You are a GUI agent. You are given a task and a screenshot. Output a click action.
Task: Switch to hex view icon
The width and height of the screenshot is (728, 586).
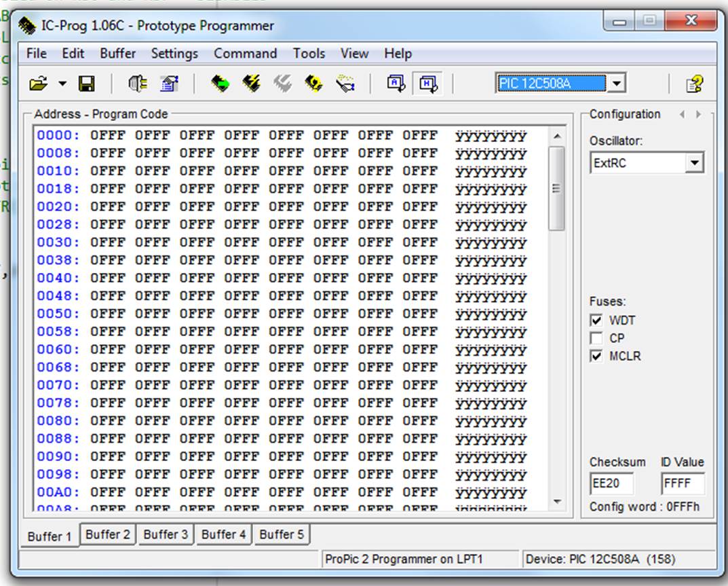[x=427, y=84]
